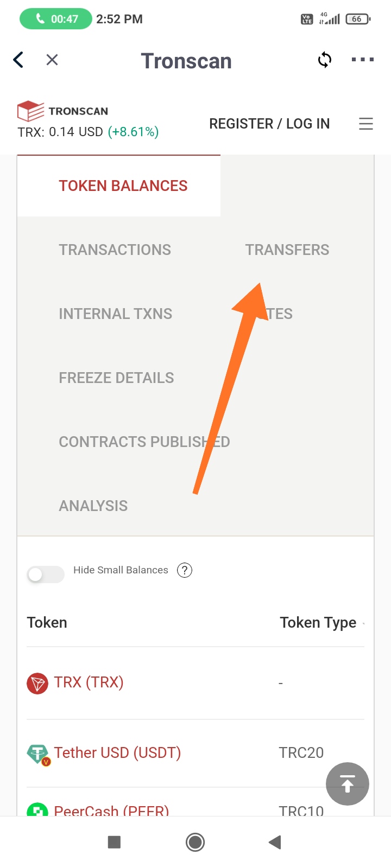Tap the back-to-top button
The image size is (391, 868).
348,784
